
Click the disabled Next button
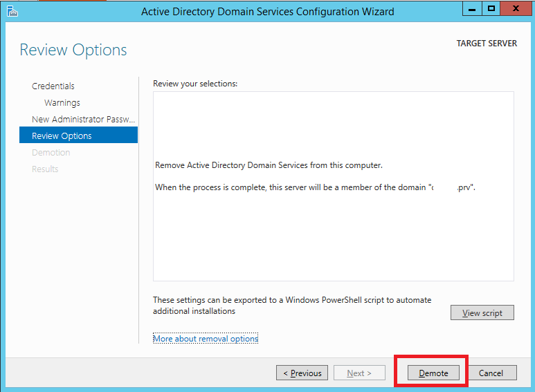point(359,373)
